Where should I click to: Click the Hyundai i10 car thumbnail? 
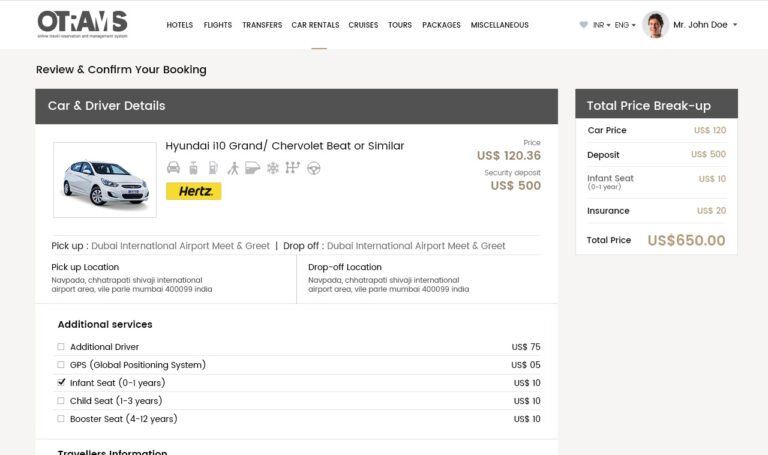pyautogui.click(x=105, y=180)
